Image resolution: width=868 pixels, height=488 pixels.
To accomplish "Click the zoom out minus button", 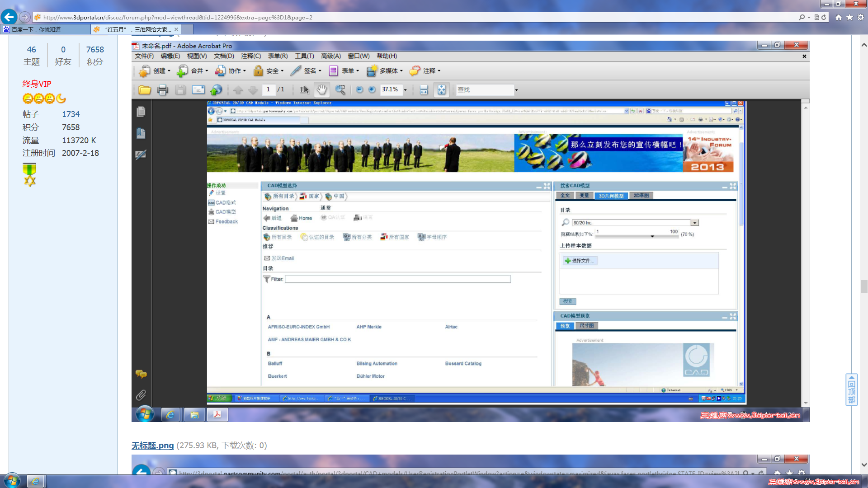I will [x=359, y=89].
